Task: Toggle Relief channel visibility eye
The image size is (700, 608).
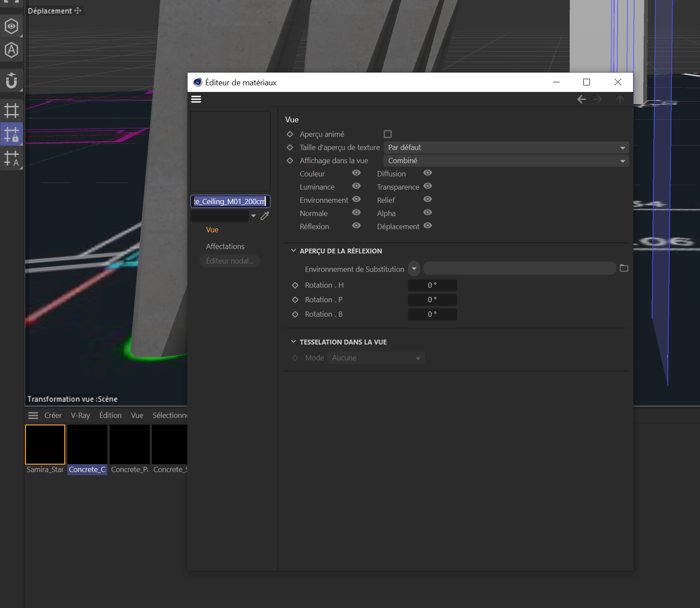Action: pyautogui.click(x=427, y=199)
